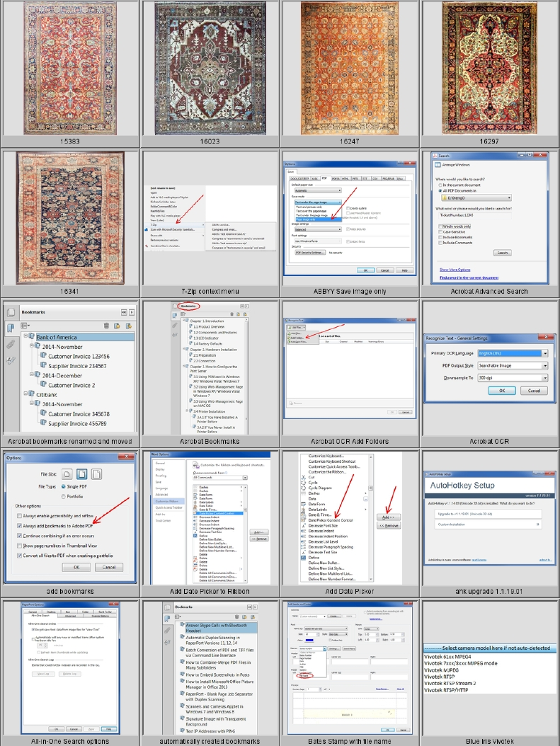Open the Bates Stamp with file name thumbnail
560x746 pixels.
tap(349, 668)
